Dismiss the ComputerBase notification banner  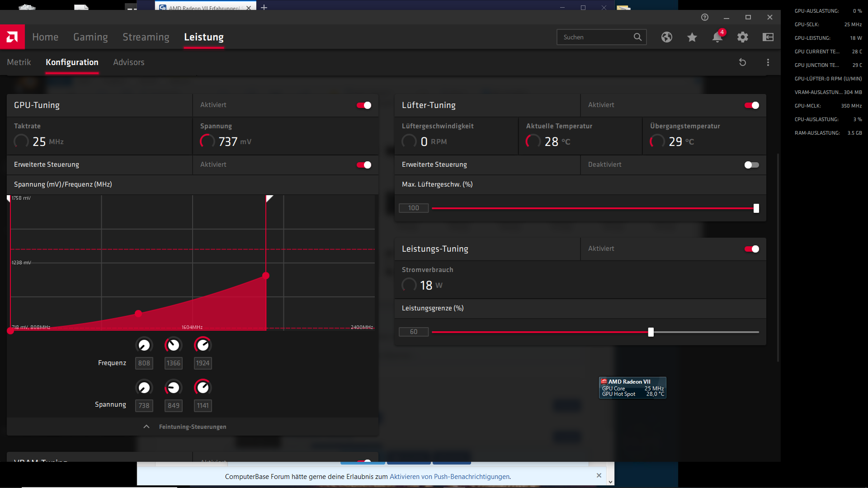(x=599, y=475)
